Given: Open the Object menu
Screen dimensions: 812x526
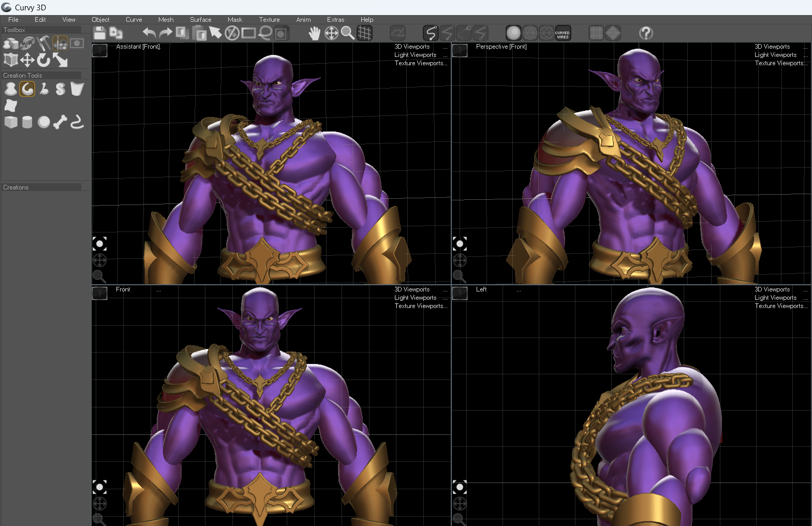Looking at the screenshot, I should point(100,20).
